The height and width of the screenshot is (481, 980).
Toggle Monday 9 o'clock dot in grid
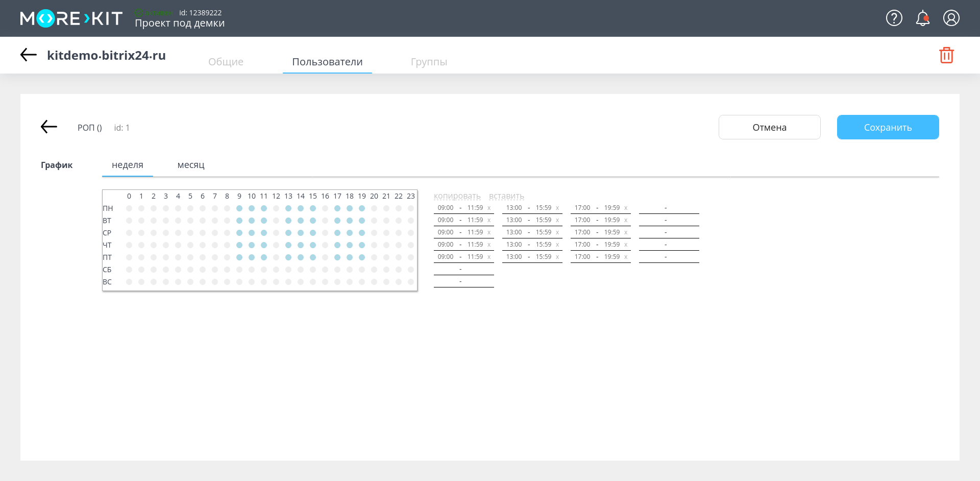(x=239, y=208)
